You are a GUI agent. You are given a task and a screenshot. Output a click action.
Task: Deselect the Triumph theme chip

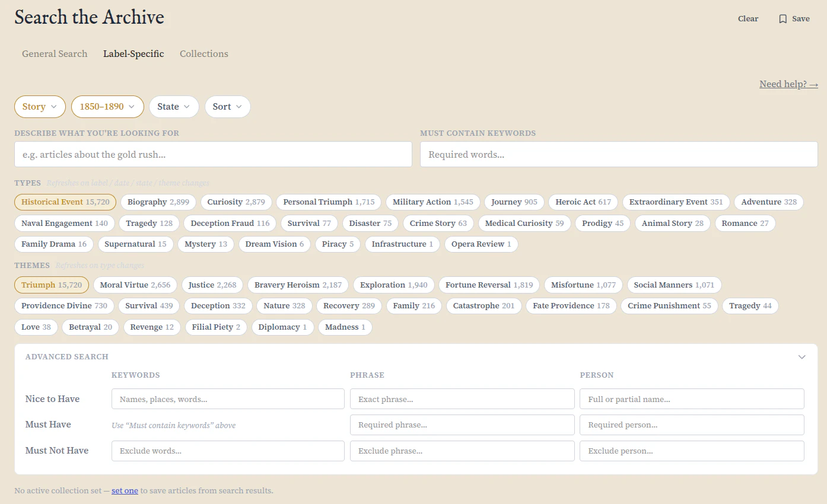52,285
